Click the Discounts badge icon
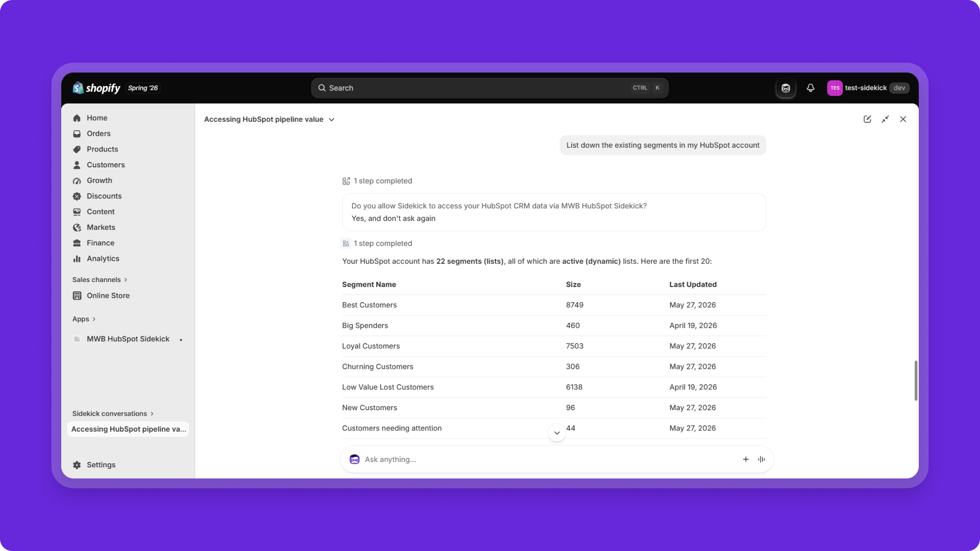This screenshot has width=980, height=551. tap(77, 196)
